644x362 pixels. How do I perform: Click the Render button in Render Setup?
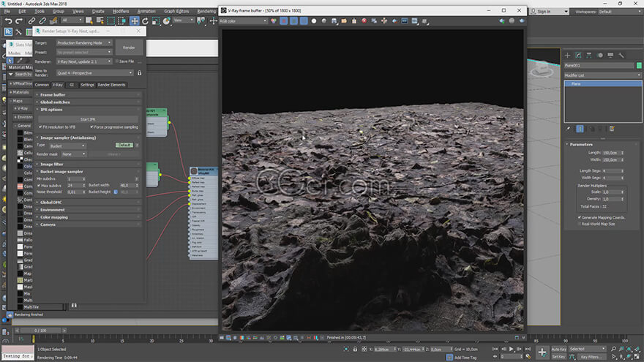tap(129, 48)
